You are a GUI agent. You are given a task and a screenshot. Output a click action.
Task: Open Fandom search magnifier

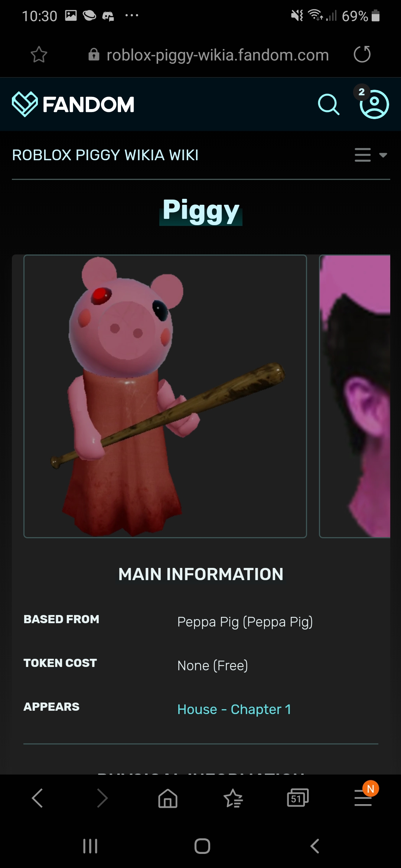pyautogui.click(x=329, y=104)
